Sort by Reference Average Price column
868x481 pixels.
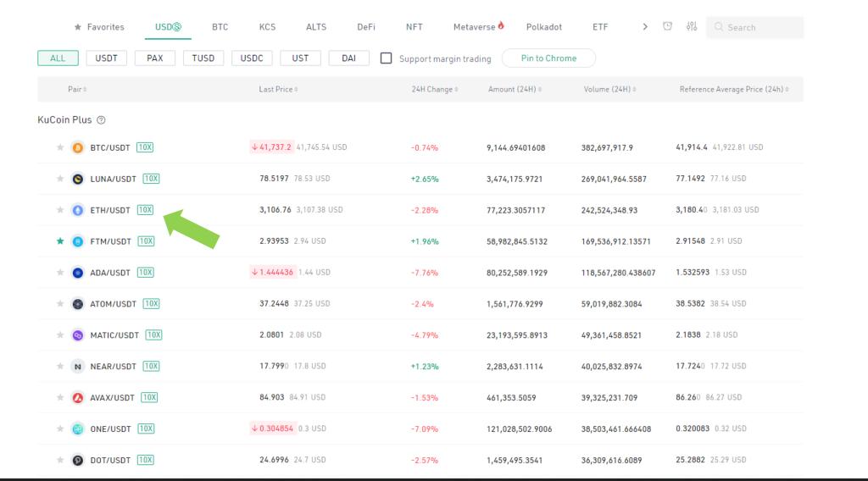pyautogui.click(x=734, y=89)
